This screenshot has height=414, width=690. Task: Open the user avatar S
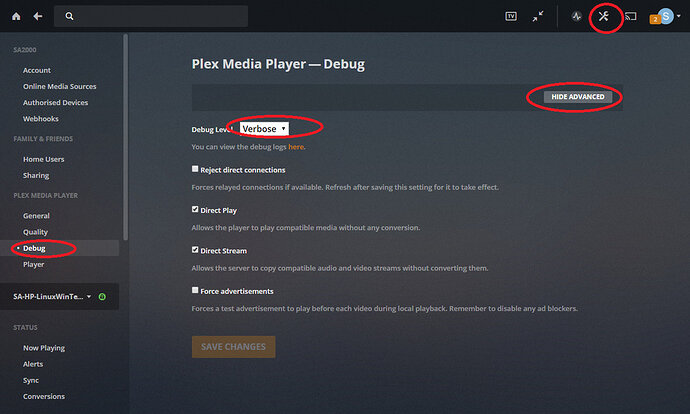(666, 17)
